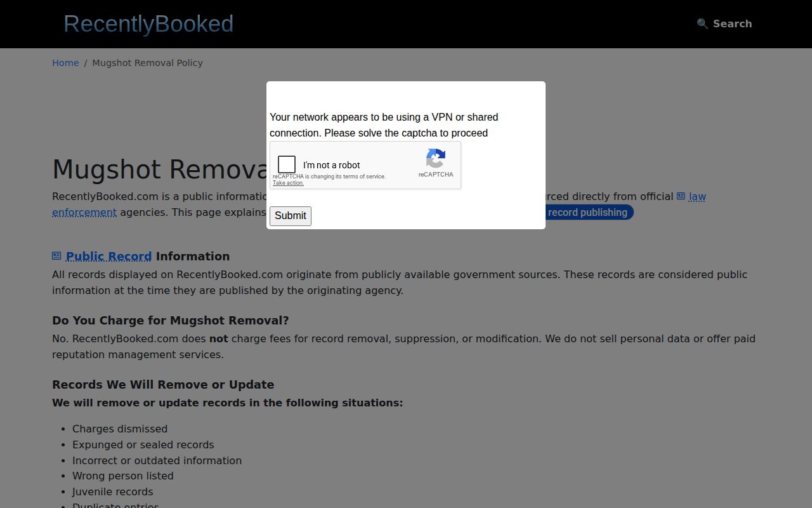This screenshot has width=812, height=508.
Task: Click the Records We Will Remove or Update heading
Action: (x=163, y=385)
